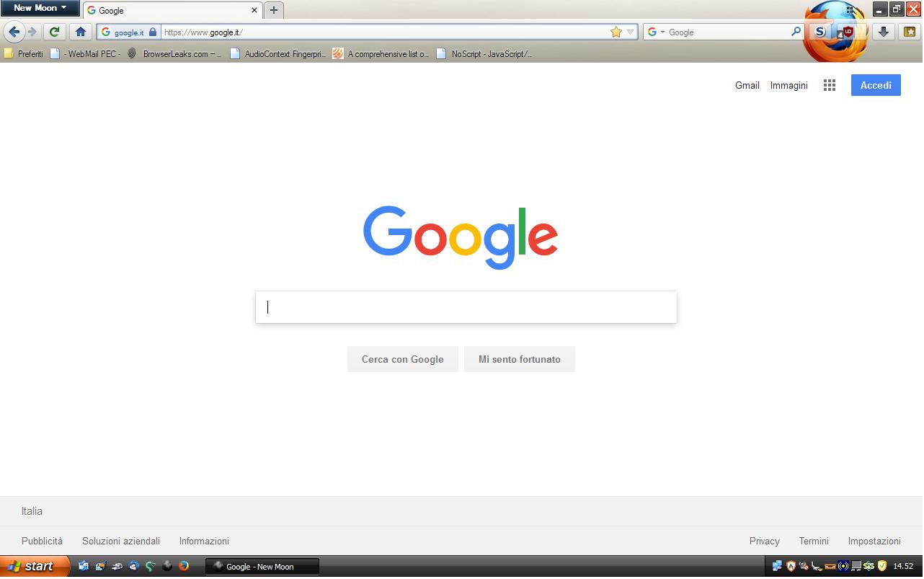Select Google - New Moon taskbar button

262,567
